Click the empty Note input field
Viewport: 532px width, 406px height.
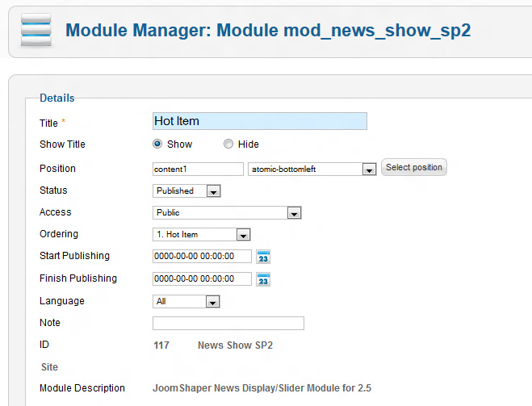coord(228,324)
